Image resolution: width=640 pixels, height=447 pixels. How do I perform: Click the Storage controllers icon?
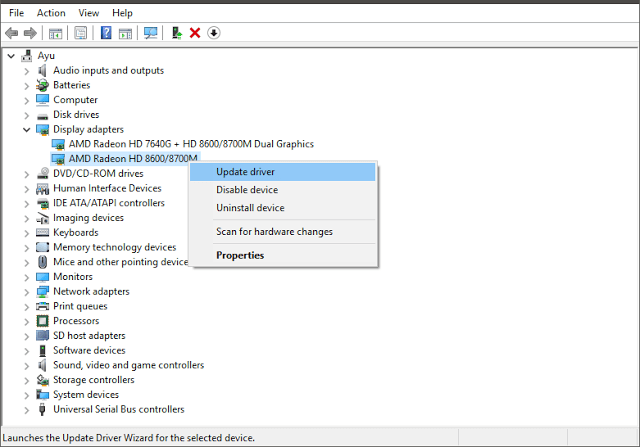coord(42,380)
